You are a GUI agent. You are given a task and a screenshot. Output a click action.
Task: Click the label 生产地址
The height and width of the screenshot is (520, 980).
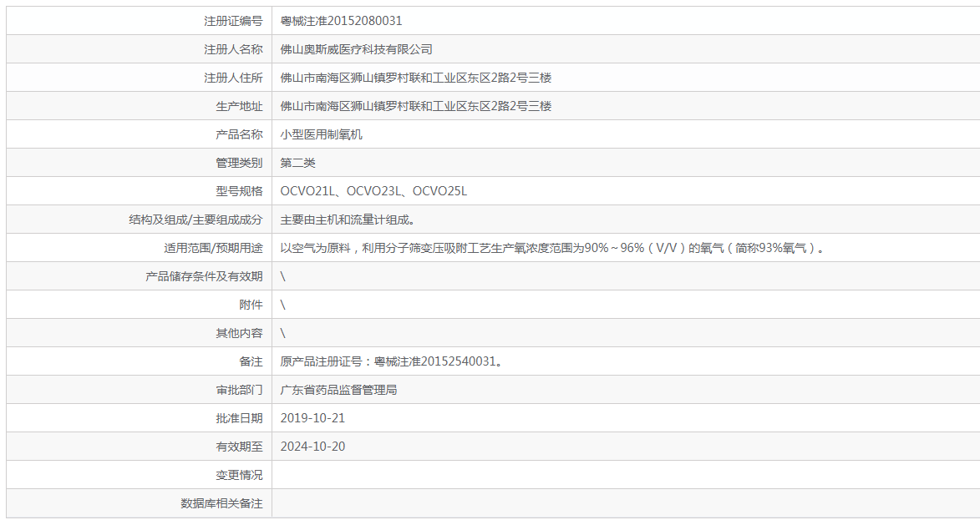coord(240,106)
